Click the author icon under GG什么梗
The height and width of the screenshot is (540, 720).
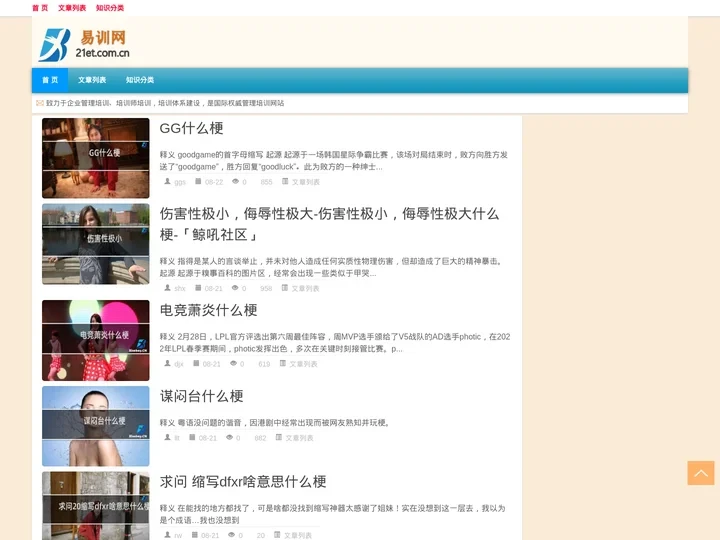click(167, 181)
